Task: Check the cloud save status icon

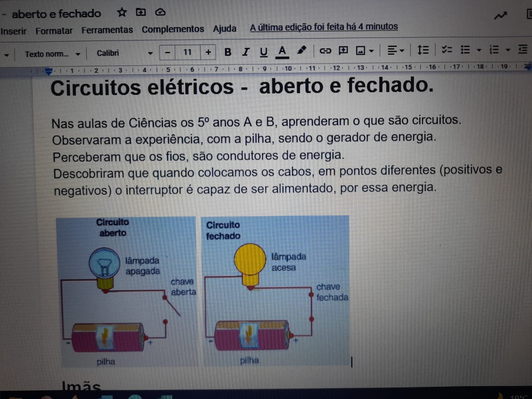Action: tap(160, 12)
